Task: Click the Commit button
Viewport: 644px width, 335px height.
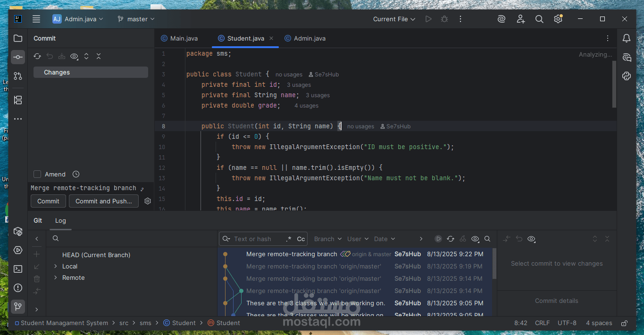Action: [48, 201]
